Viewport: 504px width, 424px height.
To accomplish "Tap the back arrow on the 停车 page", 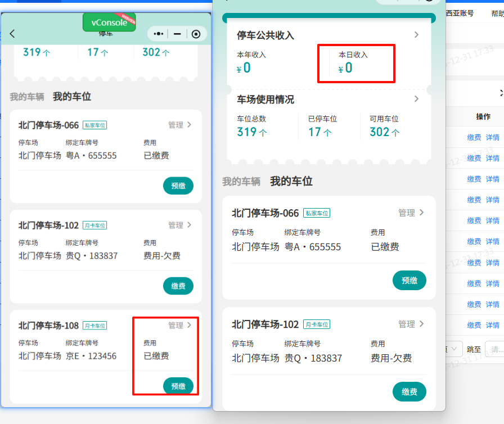I will [12, 34].
